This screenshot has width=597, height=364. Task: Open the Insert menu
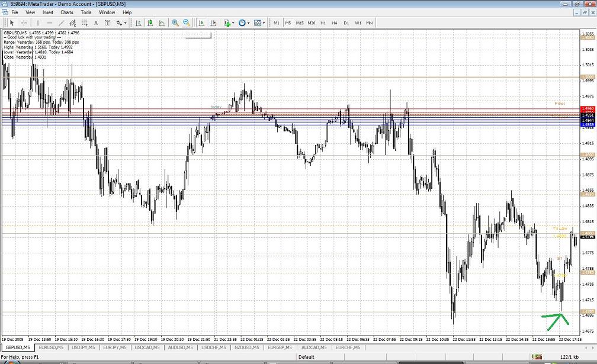48,12
